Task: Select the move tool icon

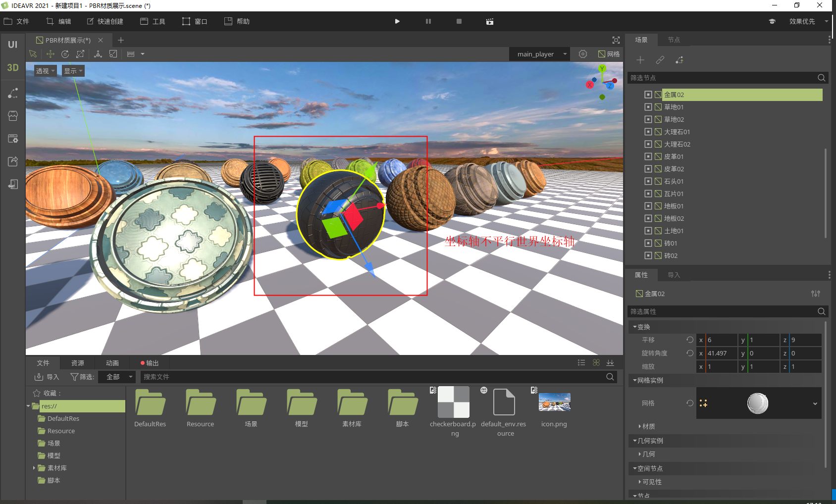Action: coord(50,54)
